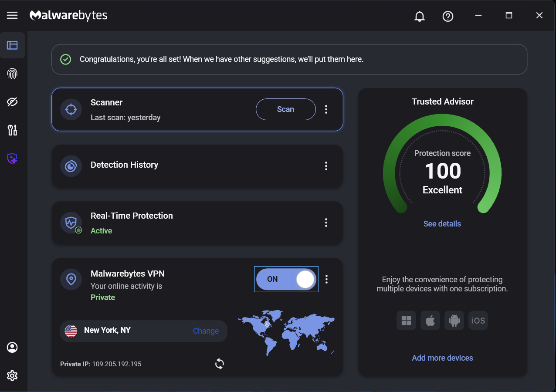The height and width of the screenshot is (392, 556).
Task: Click the Android platform icon
Action: (x=454, y=321)
